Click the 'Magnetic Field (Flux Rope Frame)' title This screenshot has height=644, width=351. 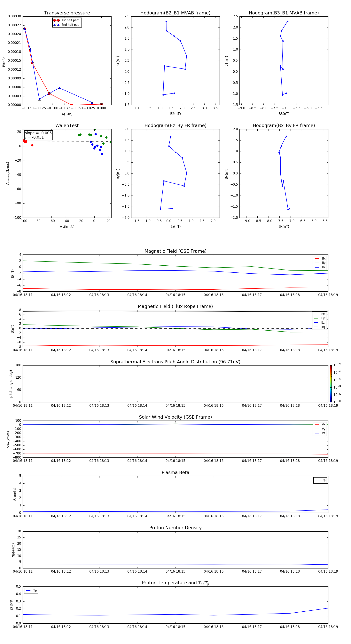175,307
